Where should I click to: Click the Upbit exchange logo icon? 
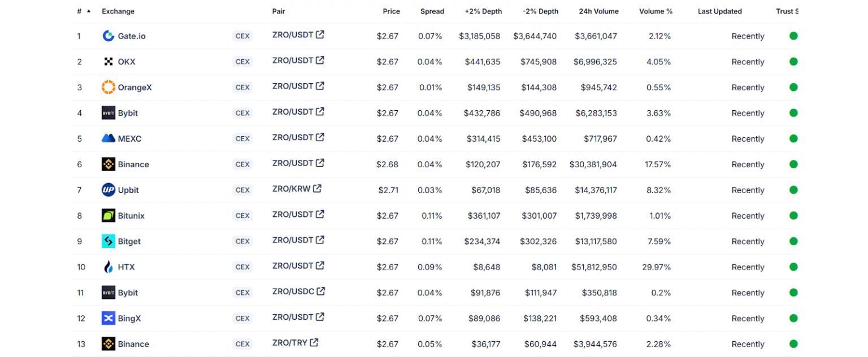(x=108, y=190)
